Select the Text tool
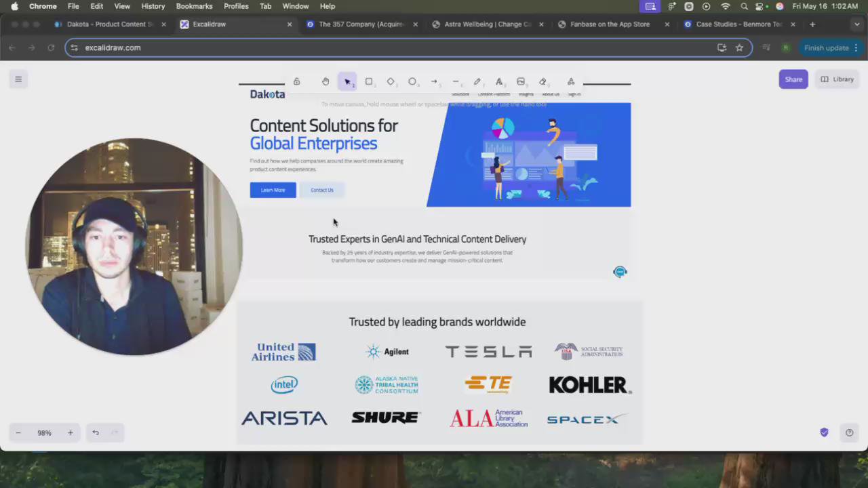The height and width of the screenshot is (488, 868). (x=499, y=81)
